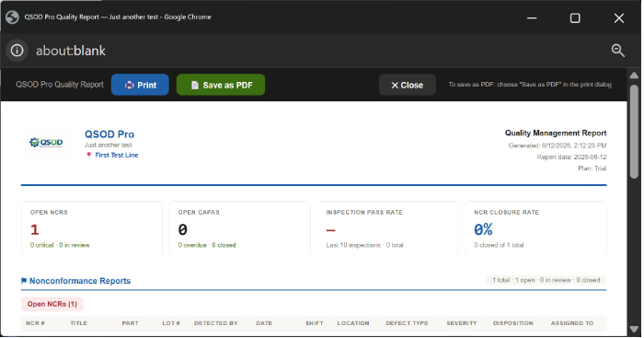
Task: Click the TITLE column header
Action: (78, 323)
